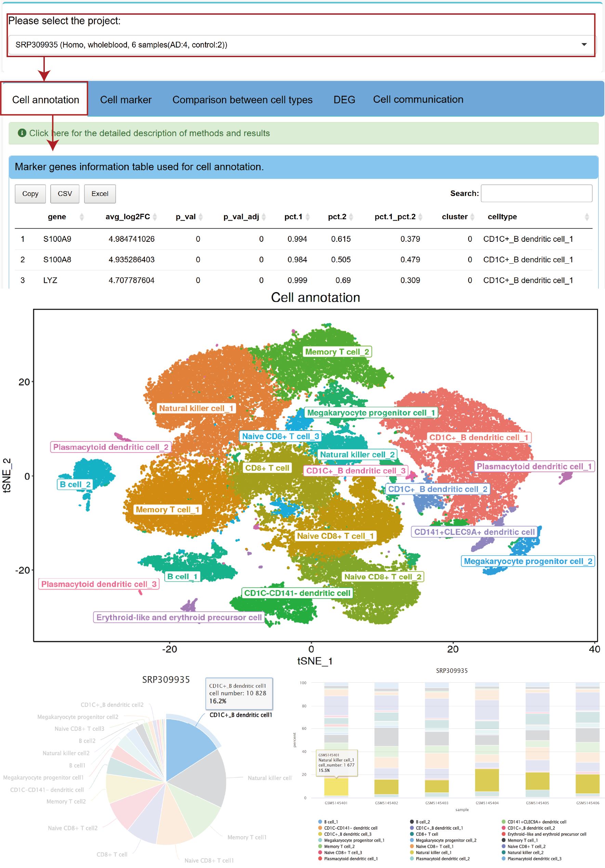Sort by celltype using its sort arrows
Screen dimensions: 605x868
click(587, 217)
